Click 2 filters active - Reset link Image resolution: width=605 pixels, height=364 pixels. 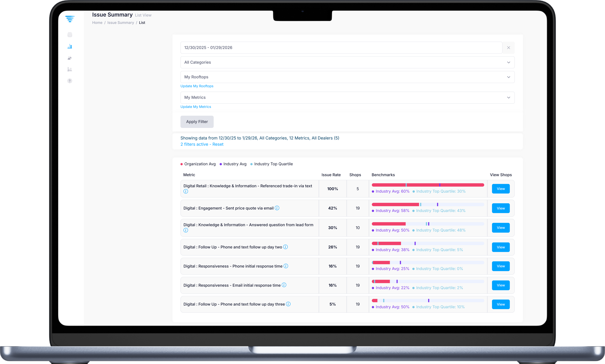(x=202, y=144)
